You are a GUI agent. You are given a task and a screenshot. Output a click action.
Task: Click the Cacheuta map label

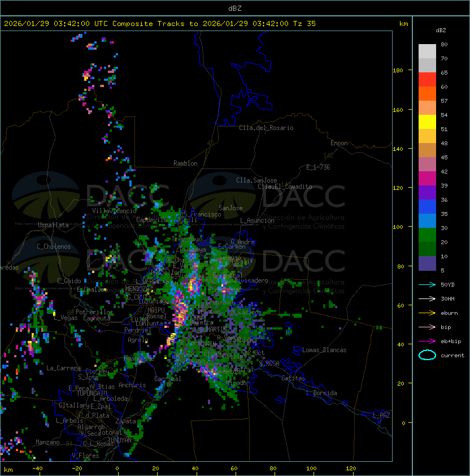pos(97,318)
